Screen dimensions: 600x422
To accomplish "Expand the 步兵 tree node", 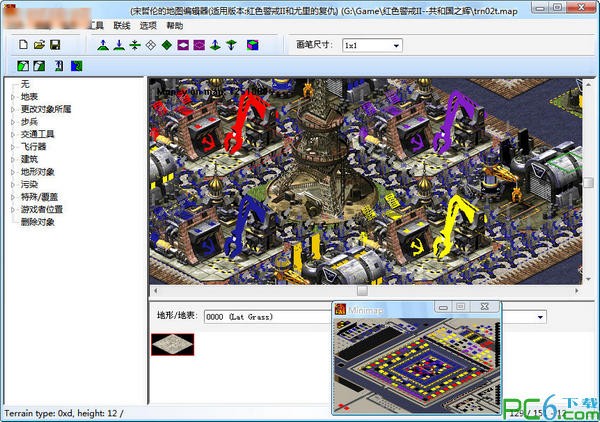I will (12, 121).
